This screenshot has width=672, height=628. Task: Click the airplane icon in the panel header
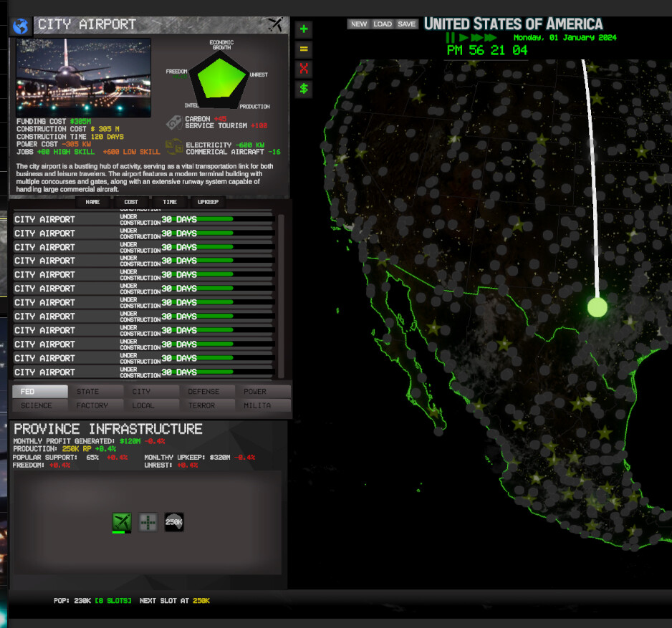275,24
